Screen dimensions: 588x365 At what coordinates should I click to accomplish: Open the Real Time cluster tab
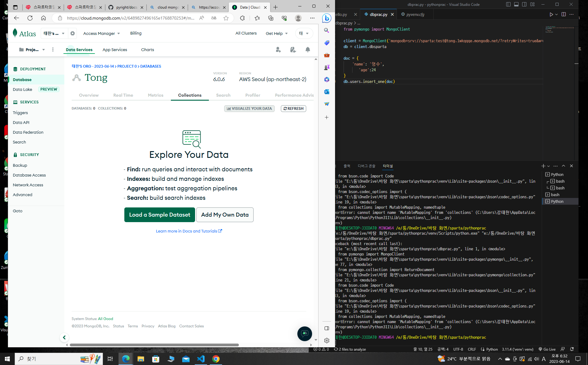pos(123,95)
